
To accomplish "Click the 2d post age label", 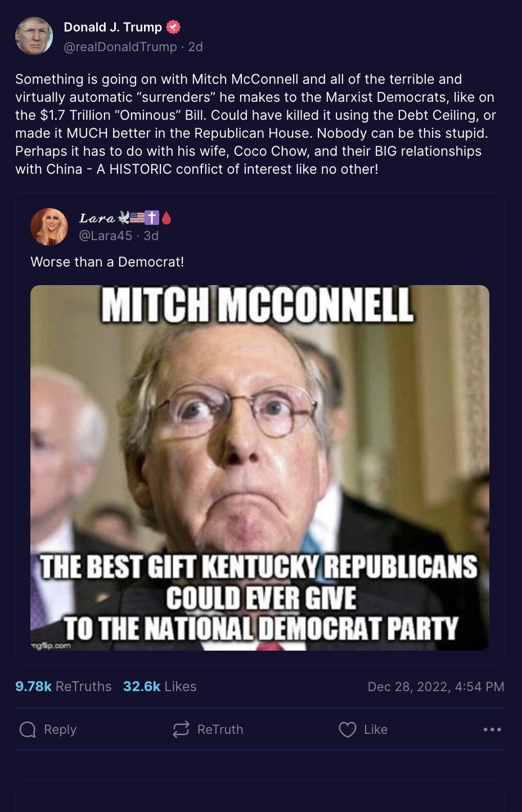I will pyautogui.click(x=195, y=47).
